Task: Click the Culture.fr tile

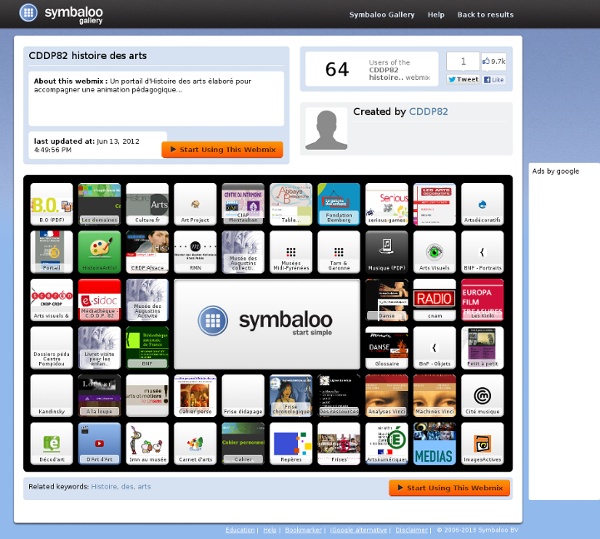Action: (x=147, y=204)
